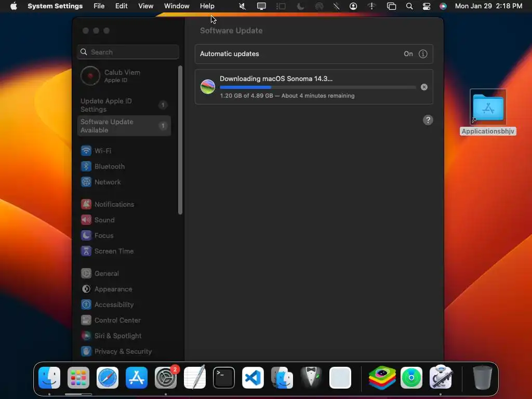Select Software Update Available in sidebar
This screenshot has height=399, width=532.
(x=124, y=126)
